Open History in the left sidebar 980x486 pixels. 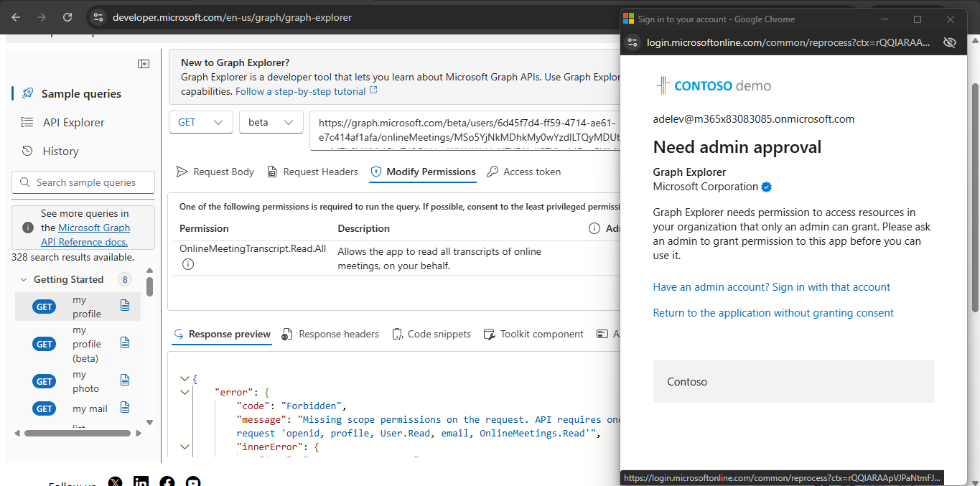click(x=60, y=151)
